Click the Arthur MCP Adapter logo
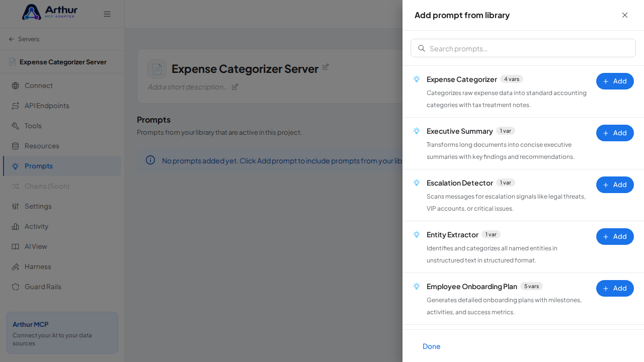 coord(49,12)
